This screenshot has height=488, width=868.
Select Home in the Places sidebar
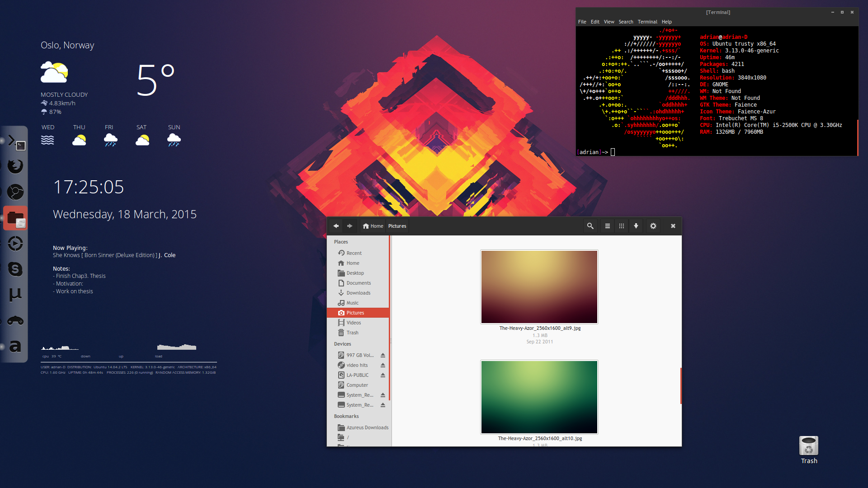click(x=358, y=263)
